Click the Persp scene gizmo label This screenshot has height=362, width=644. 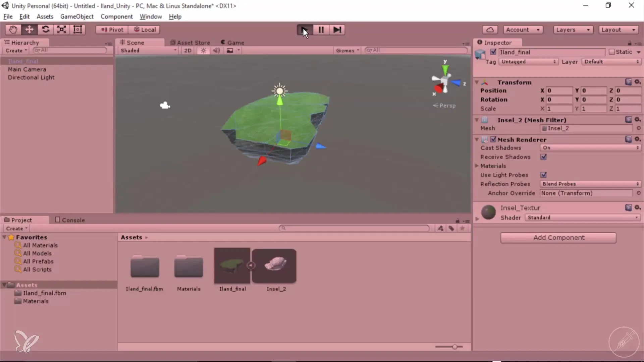444,106
